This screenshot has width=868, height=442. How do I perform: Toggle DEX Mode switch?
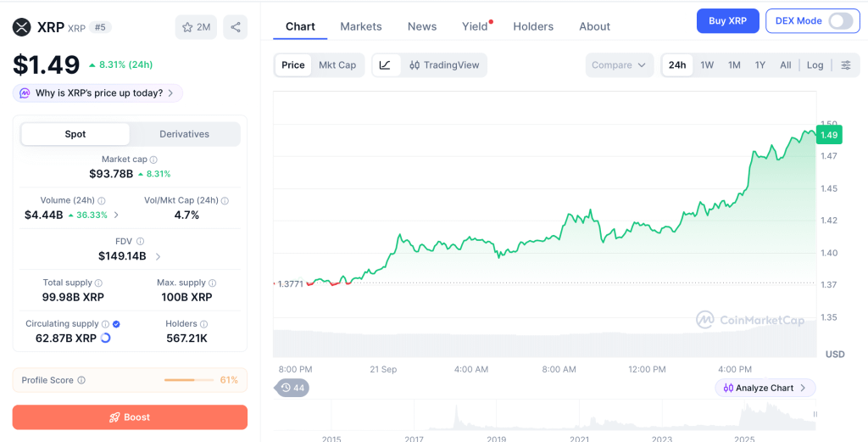(x=840, y=21)
